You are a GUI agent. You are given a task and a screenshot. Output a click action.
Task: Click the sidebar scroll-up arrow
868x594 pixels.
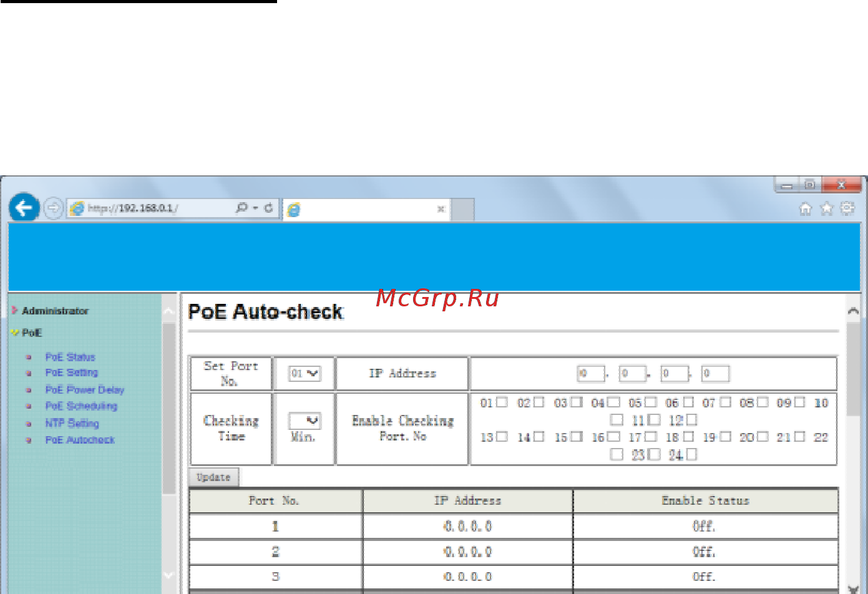pos(168,311)
